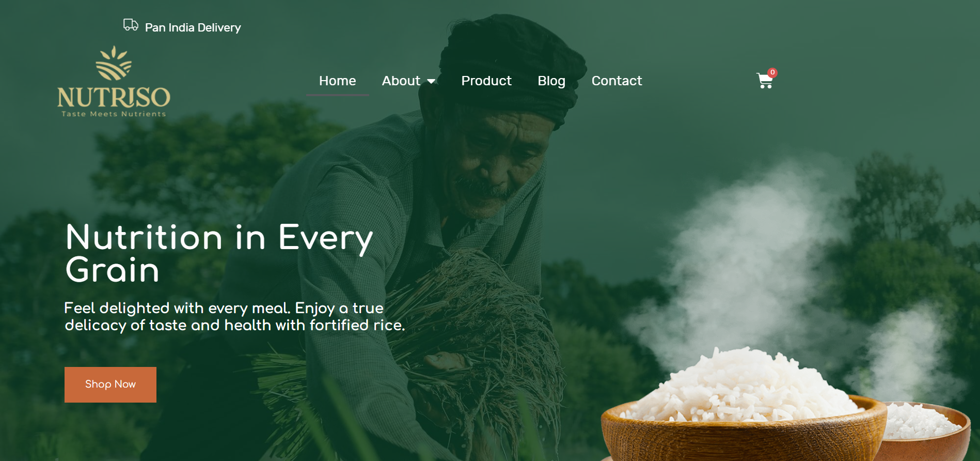Open the Product page link
The image size is (980, 461).
pos(486,81)
